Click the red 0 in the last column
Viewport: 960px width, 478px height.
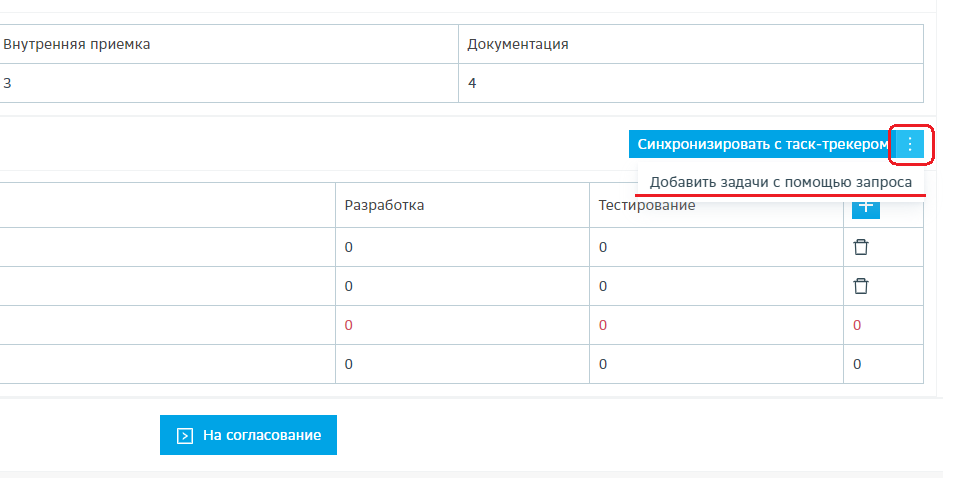857,325
